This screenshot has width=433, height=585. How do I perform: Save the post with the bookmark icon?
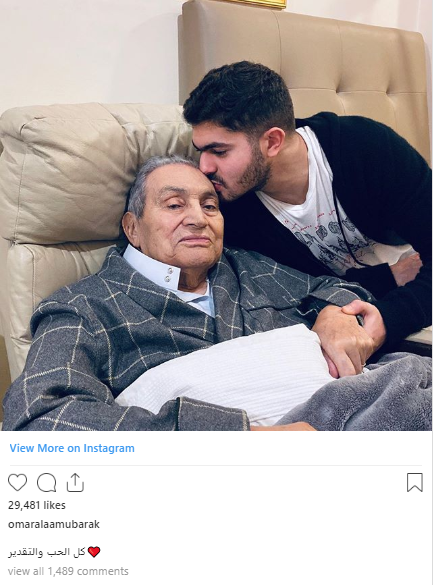(415, 482)
